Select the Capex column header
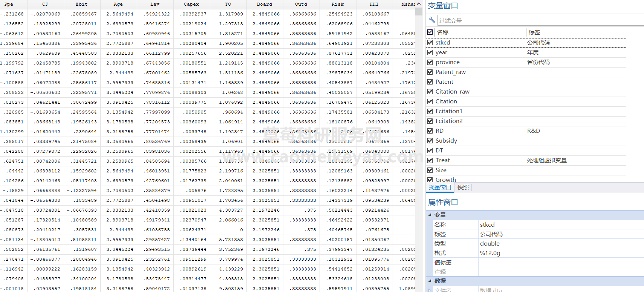 click(191, 4)
